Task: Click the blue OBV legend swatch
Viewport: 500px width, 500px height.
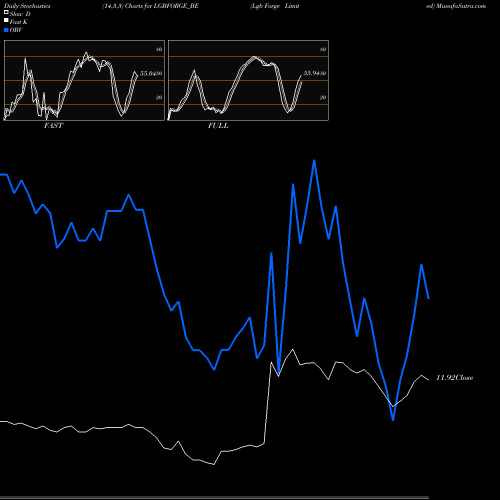Action: pos(6,30)
